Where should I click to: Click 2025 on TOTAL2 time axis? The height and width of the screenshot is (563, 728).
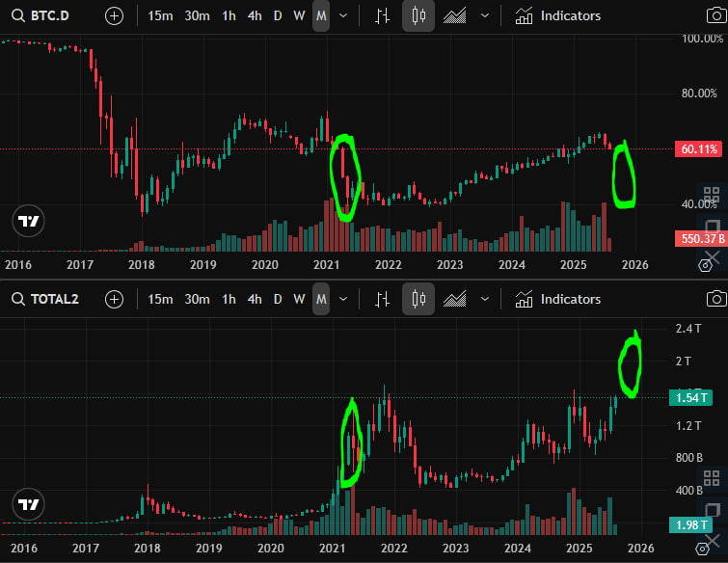(579, 549)
